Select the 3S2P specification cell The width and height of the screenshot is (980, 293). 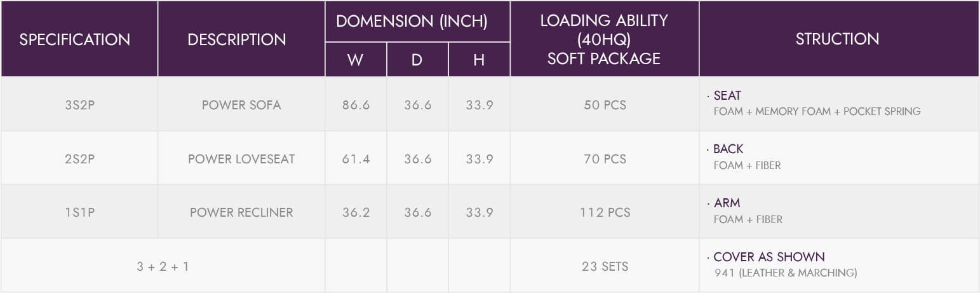point(79,105)
